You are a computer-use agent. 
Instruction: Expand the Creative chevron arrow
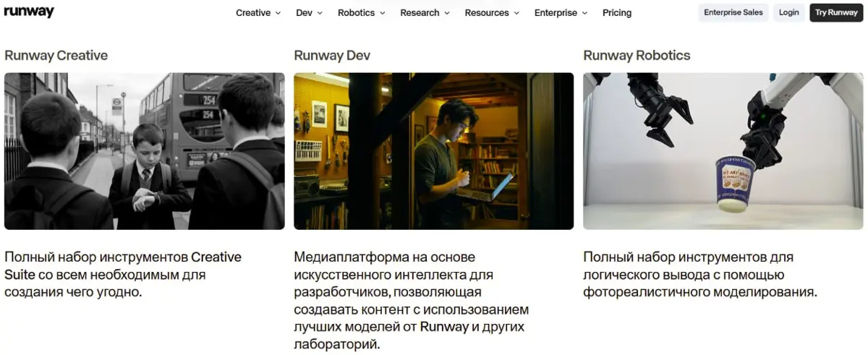click(278, 13)
